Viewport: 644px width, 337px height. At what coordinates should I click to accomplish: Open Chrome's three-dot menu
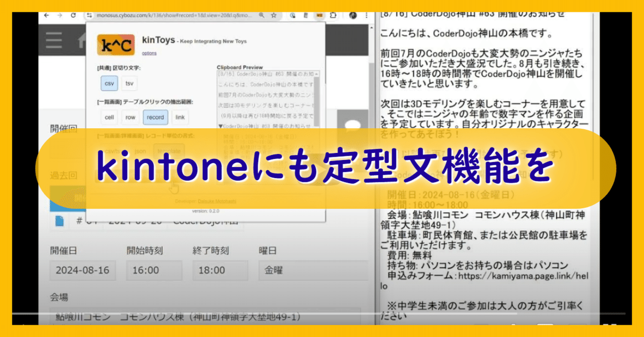point(368,16)
